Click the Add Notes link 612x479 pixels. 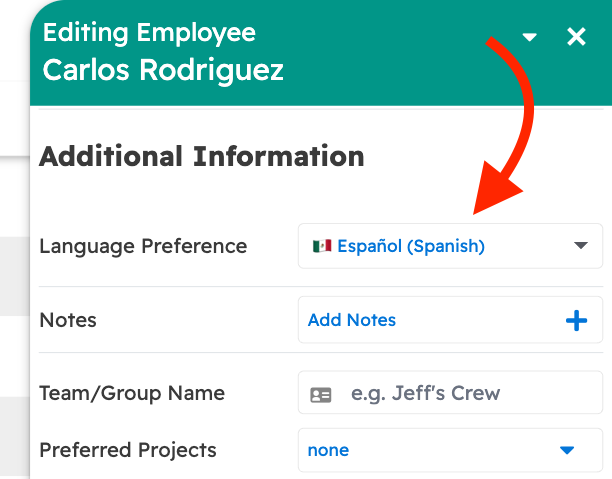(352, 321)
